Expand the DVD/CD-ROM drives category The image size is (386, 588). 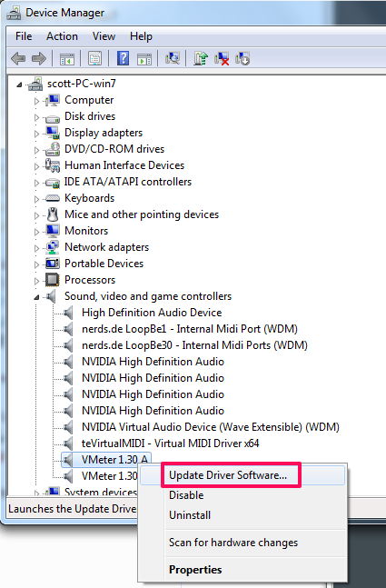pyautogui.click(x=36, y=150)
